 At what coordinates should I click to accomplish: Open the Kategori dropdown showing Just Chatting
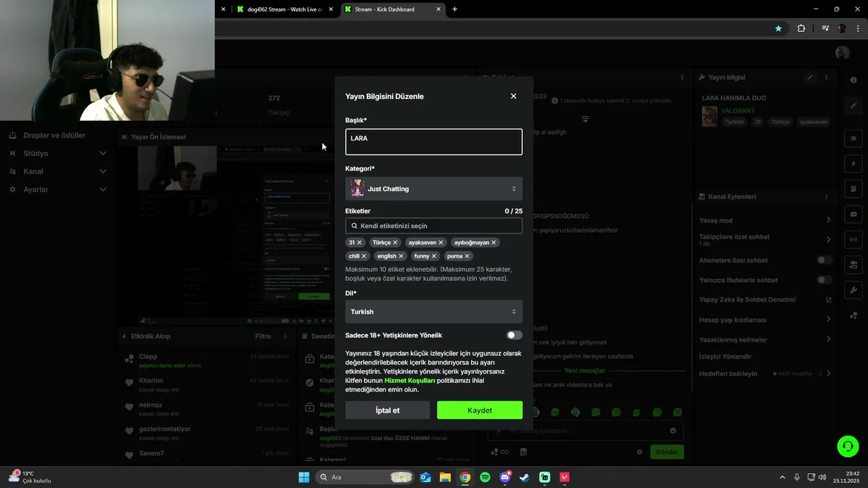(434, 189)
